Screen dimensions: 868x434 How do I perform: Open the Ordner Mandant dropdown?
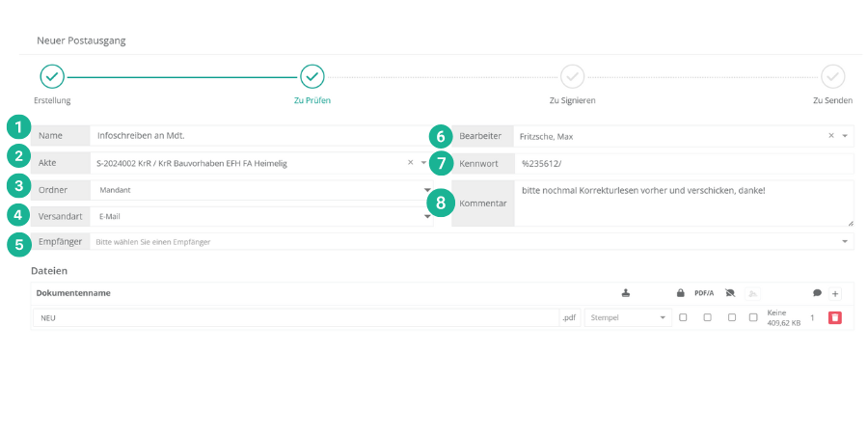tap(427, 190)
